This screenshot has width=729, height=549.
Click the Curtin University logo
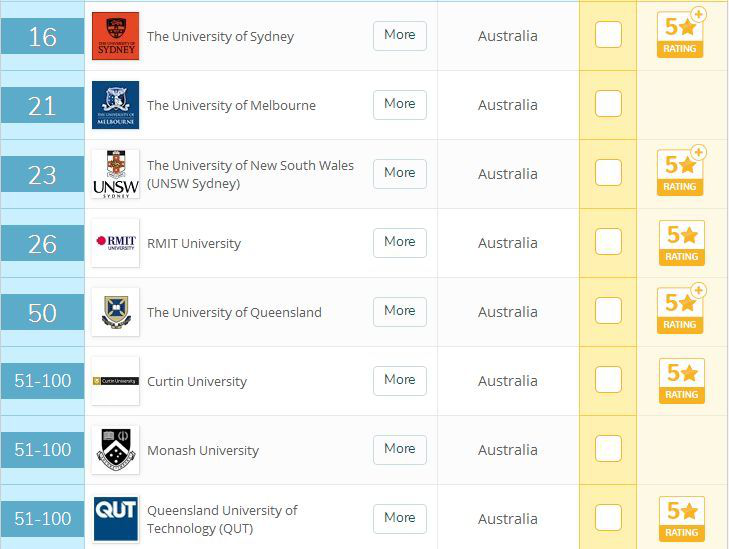click(x=115, y=381)
